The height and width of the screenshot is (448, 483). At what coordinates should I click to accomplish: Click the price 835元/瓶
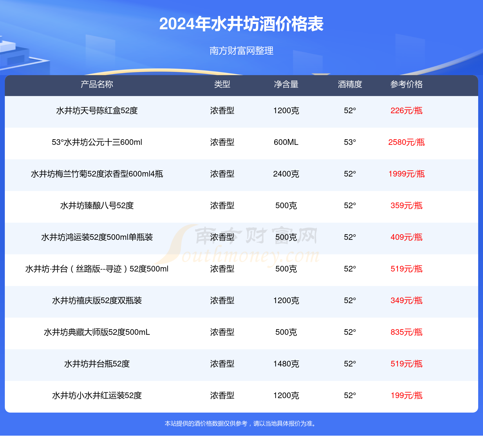click(407, 332)
